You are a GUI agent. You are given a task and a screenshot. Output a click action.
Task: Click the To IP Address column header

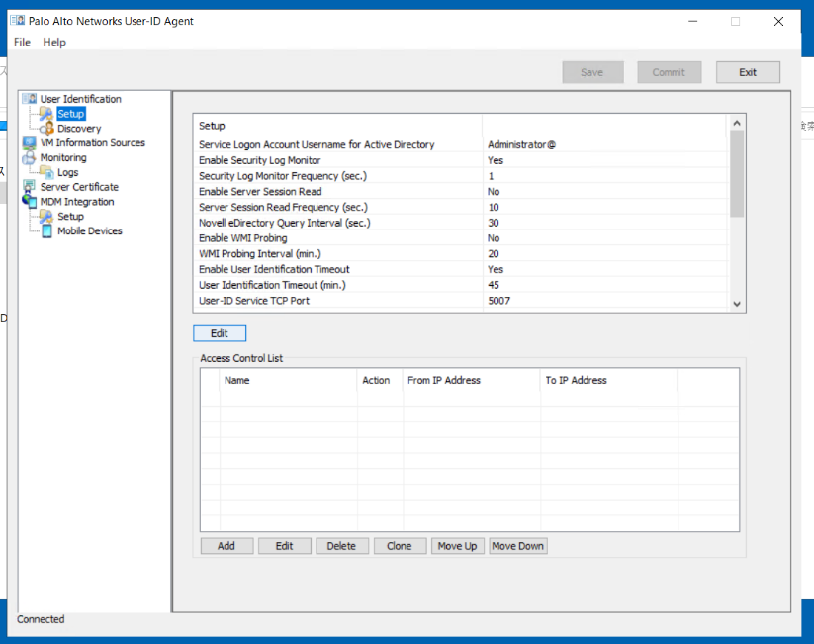609,380
